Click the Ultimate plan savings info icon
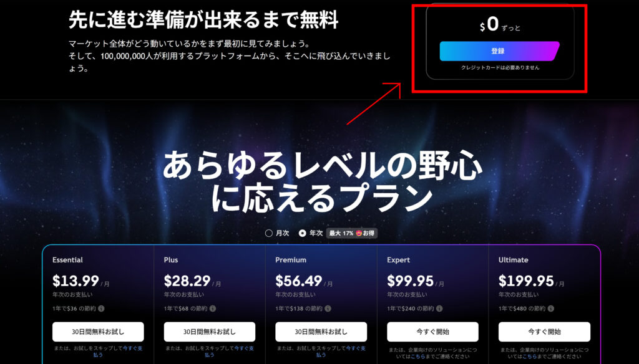 551,309
